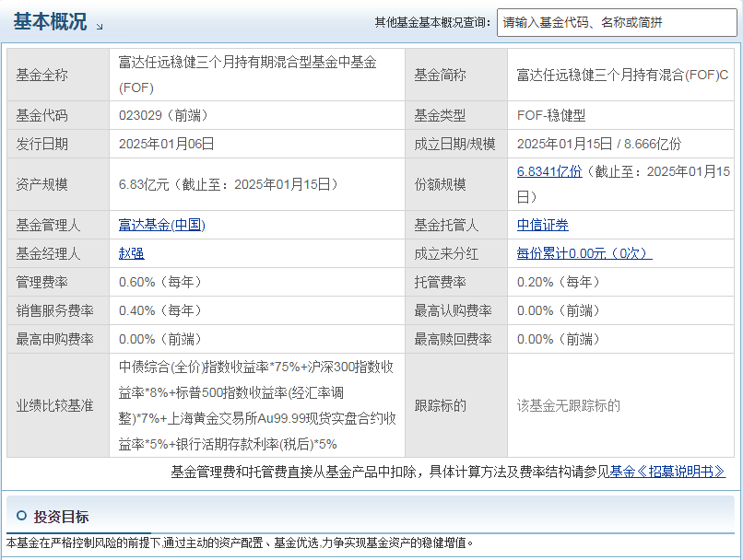This screenshot has height=560, width=743.
Task: Select the 跟踪标的 label cell
Action: pos(456,405)
